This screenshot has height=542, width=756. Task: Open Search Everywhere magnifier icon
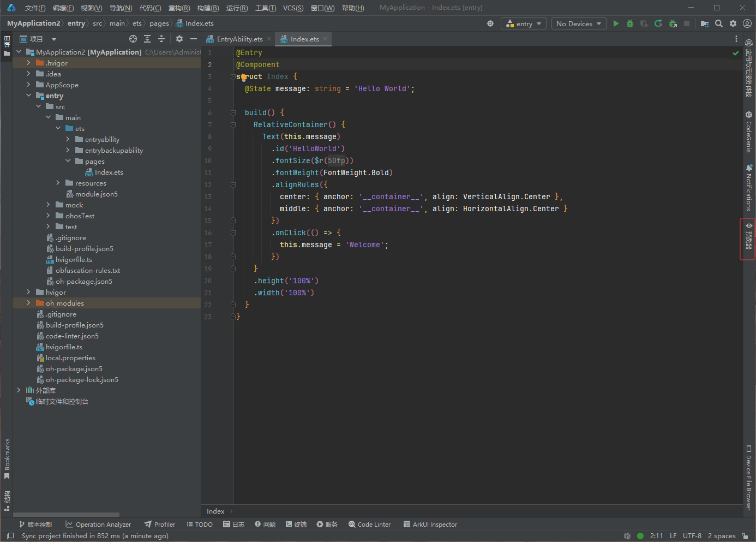pos(719,23)
